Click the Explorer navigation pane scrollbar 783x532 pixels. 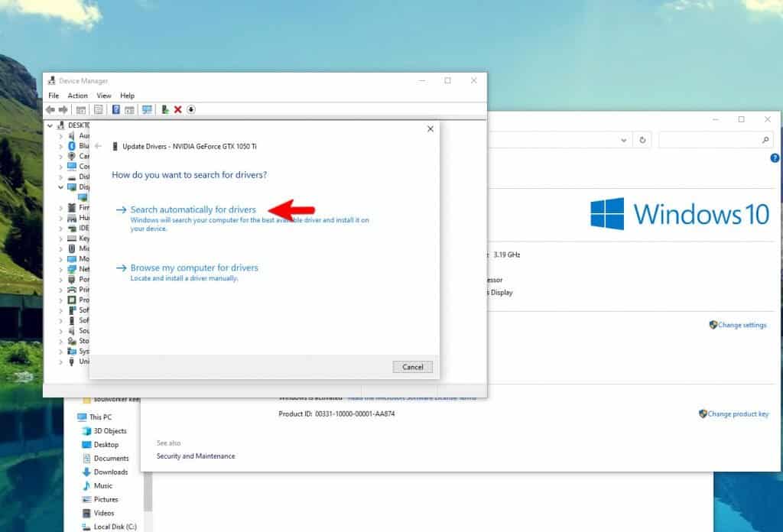[x=148, y=491]
